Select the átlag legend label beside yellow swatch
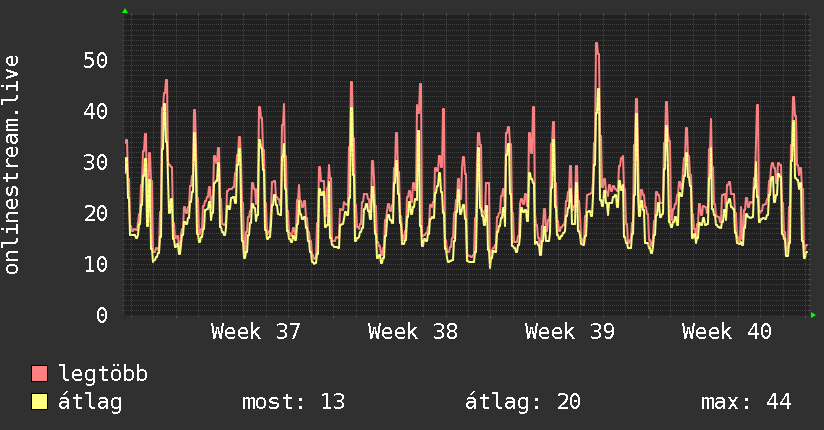Image resolution: width=824 pixels, height=430 pixels. [x=90, y=402]
